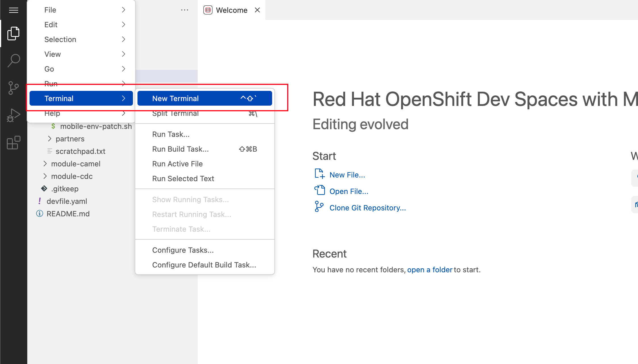Viewport: 638px width, 364px height.
Task: Expand the module-cdc folder
Action: coord(45,176)
